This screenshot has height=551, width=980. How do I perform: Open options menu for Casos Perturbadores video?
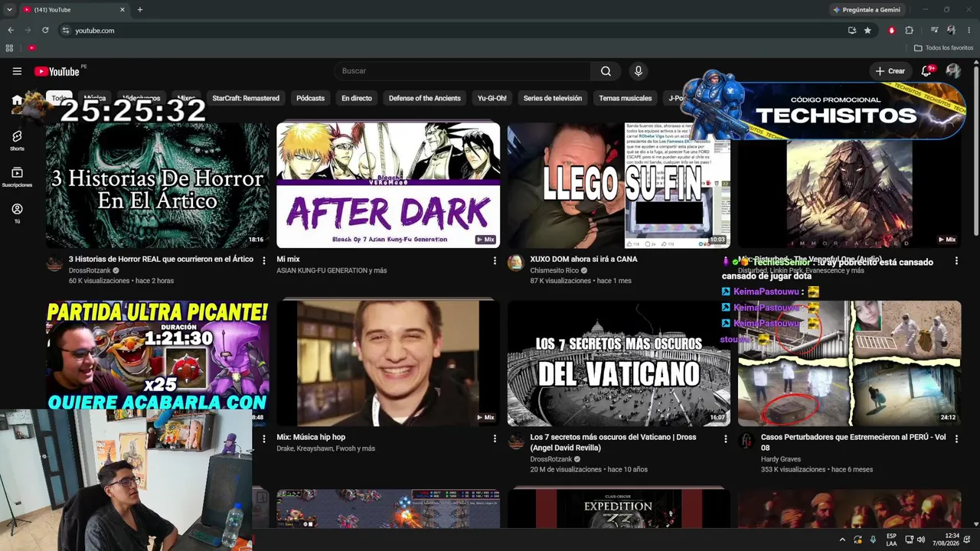[x=956, y=439]
